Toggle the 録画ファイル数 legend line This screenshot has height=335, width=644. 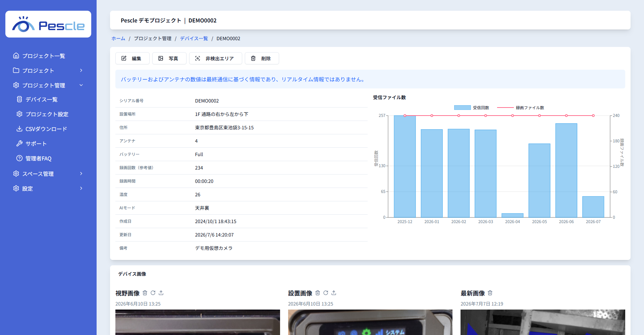(505, 108)
